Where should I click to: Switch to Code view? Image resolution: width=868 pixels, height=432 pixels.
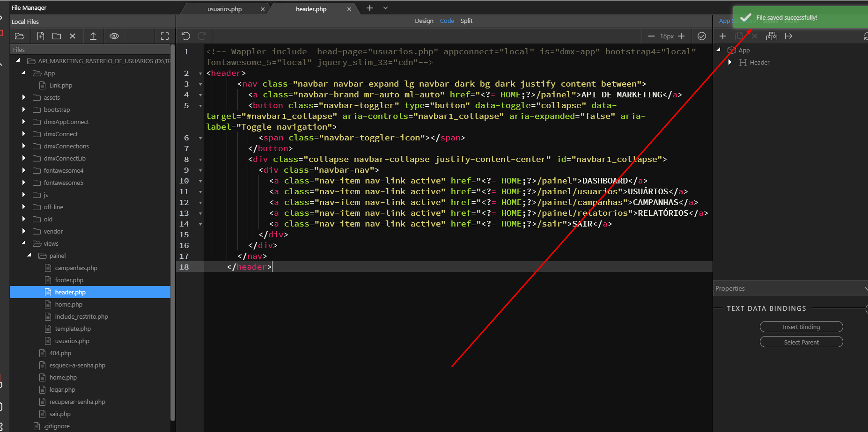point(447,21)
